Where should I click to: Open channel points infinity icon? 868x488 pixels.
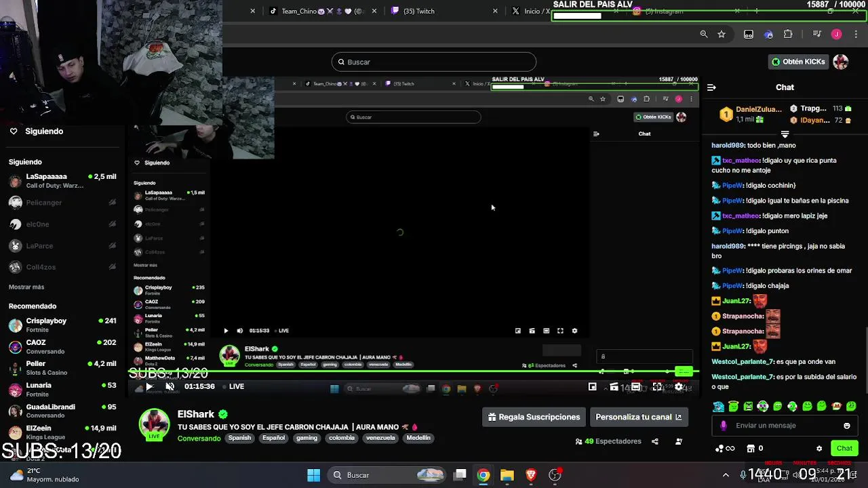point(725,448)
